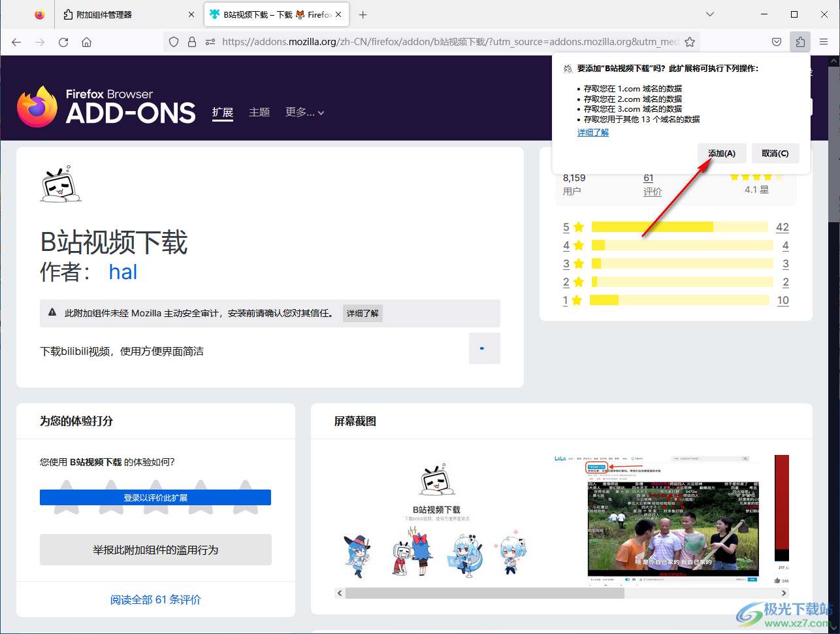Filter reviews by 4 star rating bar
The height and width of the screenshot is (634, 840).
pyautogui.click(x=683, y=245)
